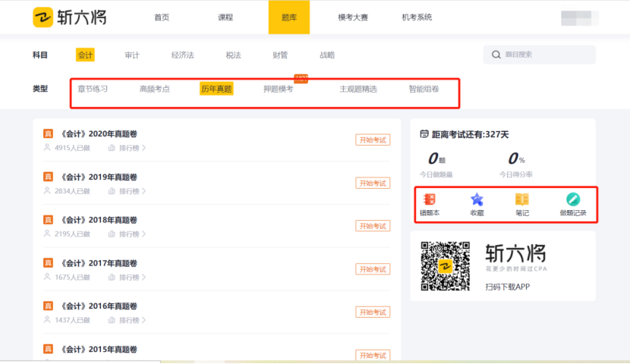
Task: Click the 真 badge of 2018年真题卷
Action: coord(49,220)
